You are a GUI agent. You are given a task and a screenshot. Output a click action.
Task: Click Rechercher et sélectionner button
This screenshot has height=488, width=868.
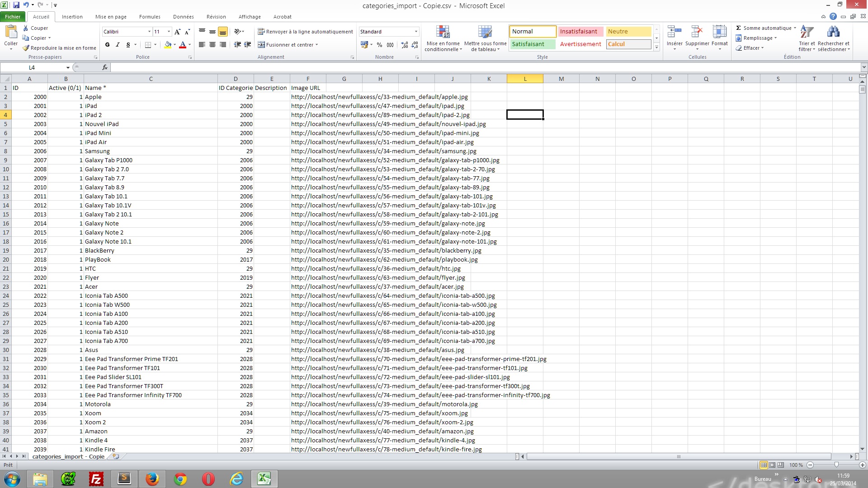pyautogui.click(x=834, y=38)
